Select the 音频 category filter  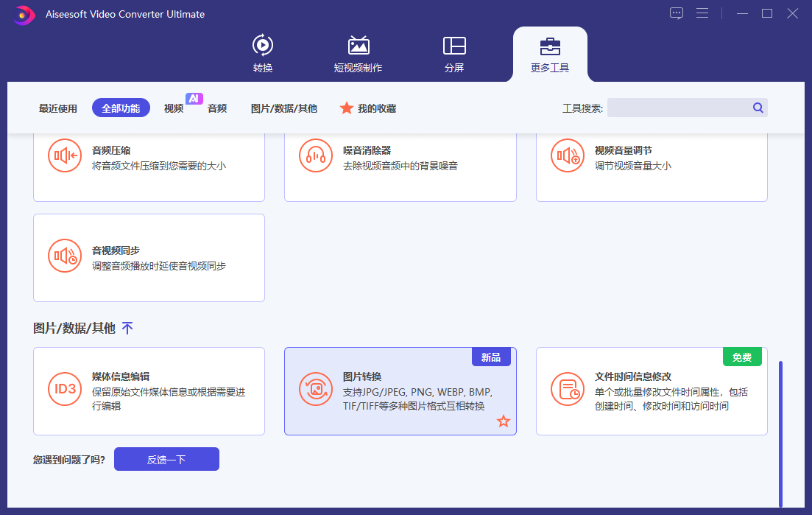click(218, 108)
